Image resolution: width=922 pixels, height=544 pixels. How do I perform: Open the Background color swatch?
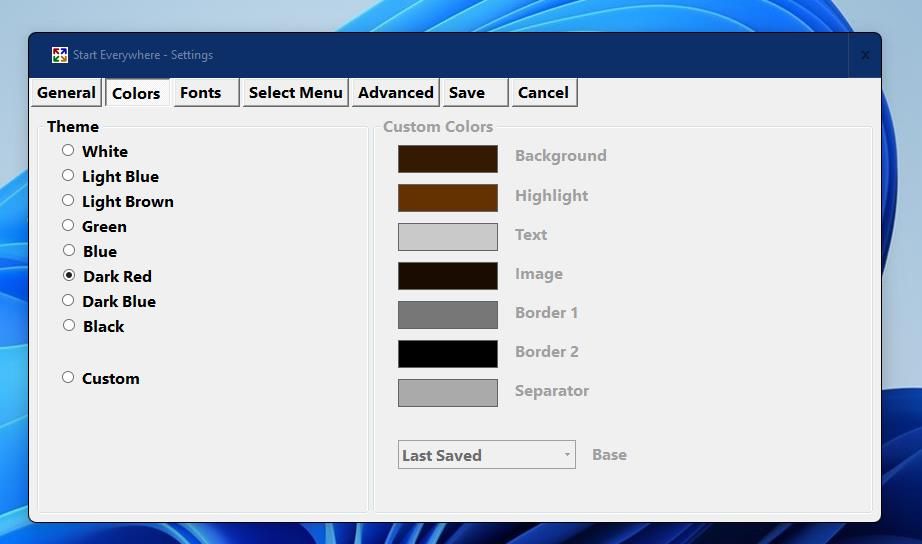pyautogui.click(x=448, y=159)
